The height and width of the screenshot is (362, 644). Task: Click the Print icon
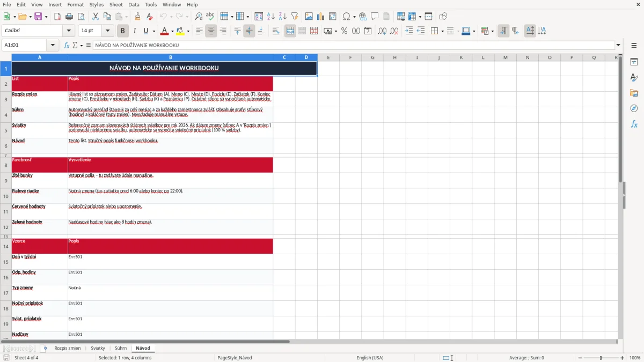pyautogui.click(x=69, y=17)
